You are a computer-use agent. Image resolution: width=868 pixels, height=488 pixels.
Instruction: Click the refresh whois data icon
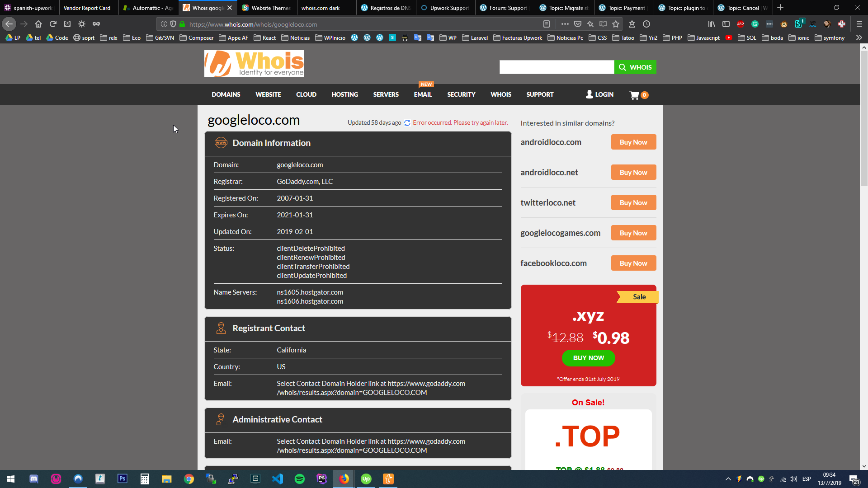pyautogui.click(x=407, y=123)
